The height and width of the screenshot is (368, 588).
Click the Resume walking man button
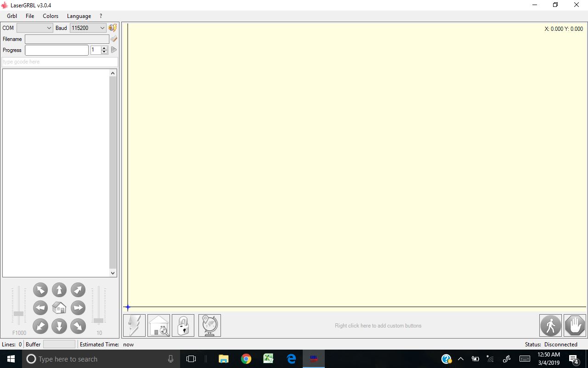[x=551, y=326]
